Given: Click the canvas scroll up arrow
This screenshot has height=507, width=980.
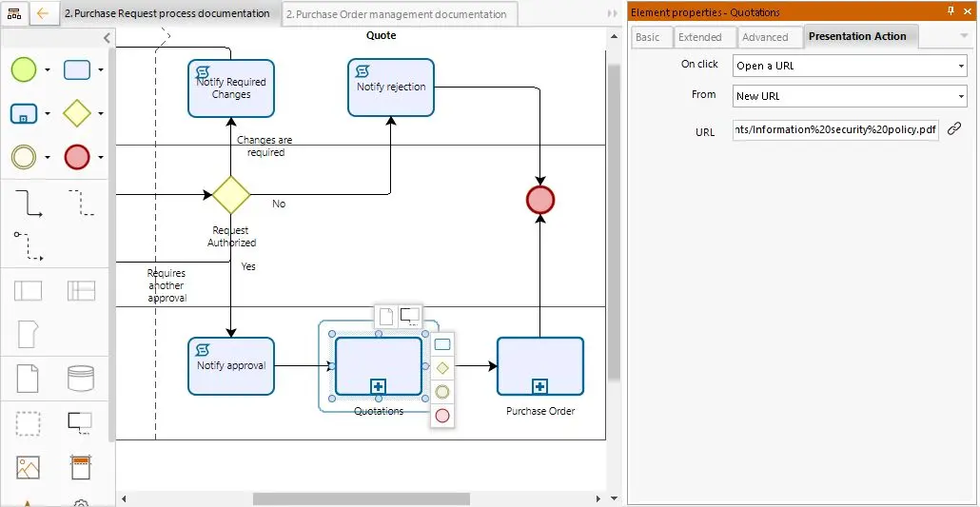Looking at the screenshot, I should (614, 37).
